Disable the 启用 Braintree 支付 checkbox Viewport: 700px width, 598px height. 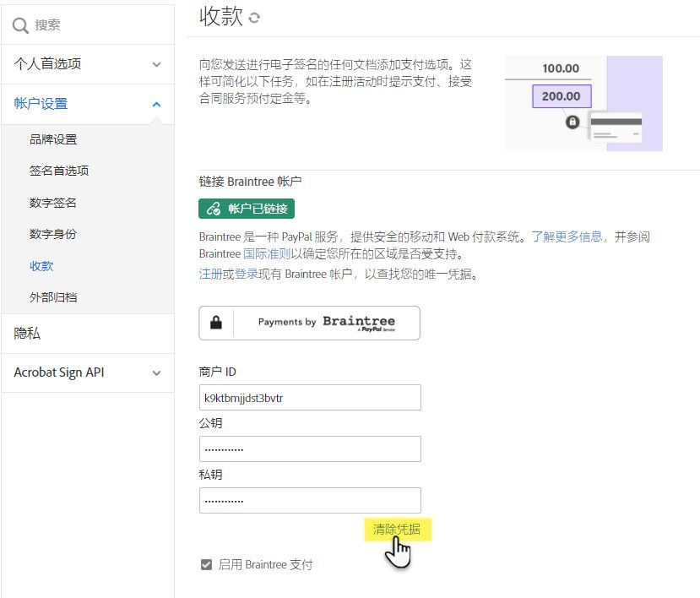[x=206, y=564]
